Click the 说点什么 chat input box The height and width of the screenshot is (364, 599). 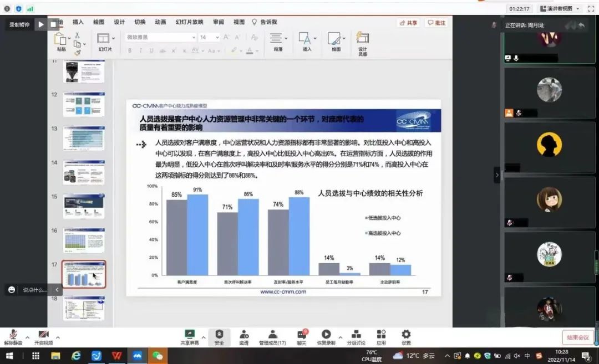point(35,290)
